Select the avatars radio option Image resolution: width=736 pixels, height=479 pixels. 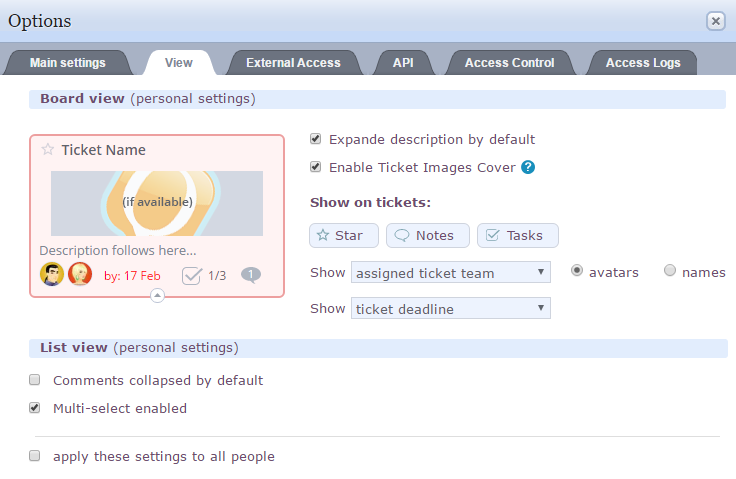tap(577, 270)
